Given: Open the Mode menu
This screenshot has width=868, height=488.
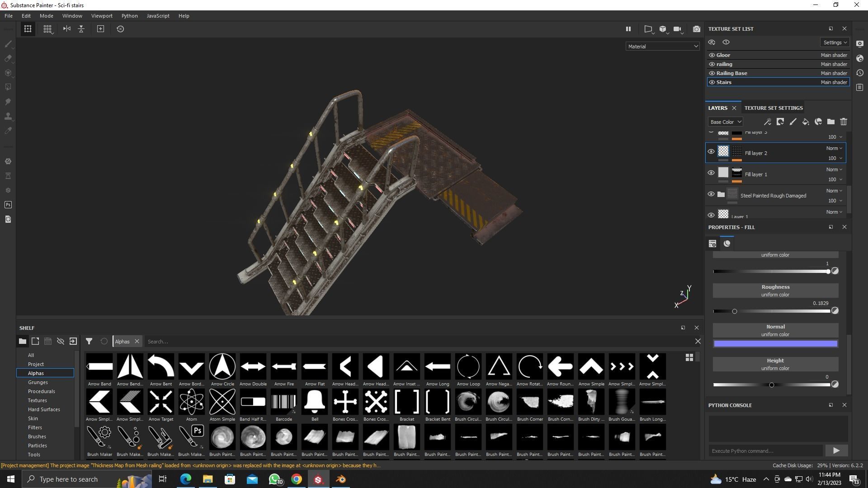Looking at the screenshot, I should pos(46,16).
